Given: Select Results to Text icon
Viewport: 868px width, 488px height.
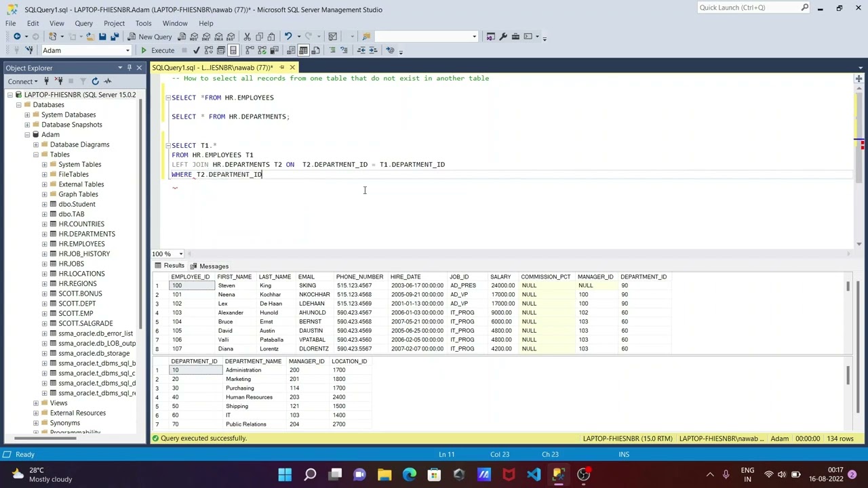Looking at the screenshot, I should pos(291,50).
